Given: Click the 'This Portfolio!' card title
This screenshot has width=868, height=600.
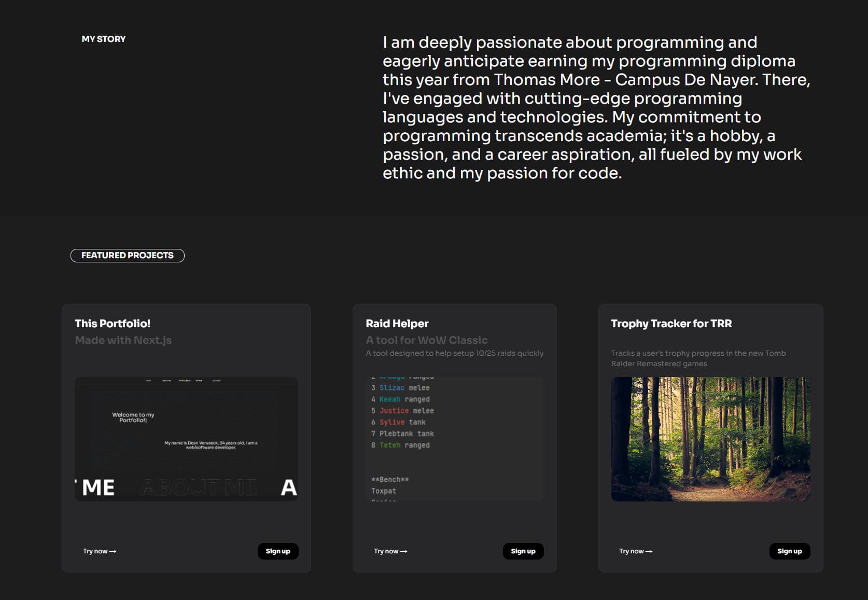Looking at the screenshot, I should 113,324.
